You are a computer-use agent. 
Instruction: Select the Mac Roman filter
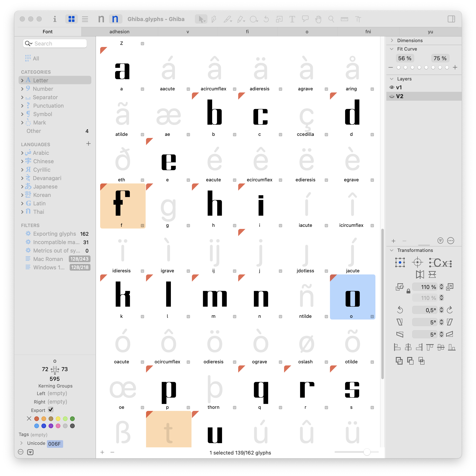[48, 259]
